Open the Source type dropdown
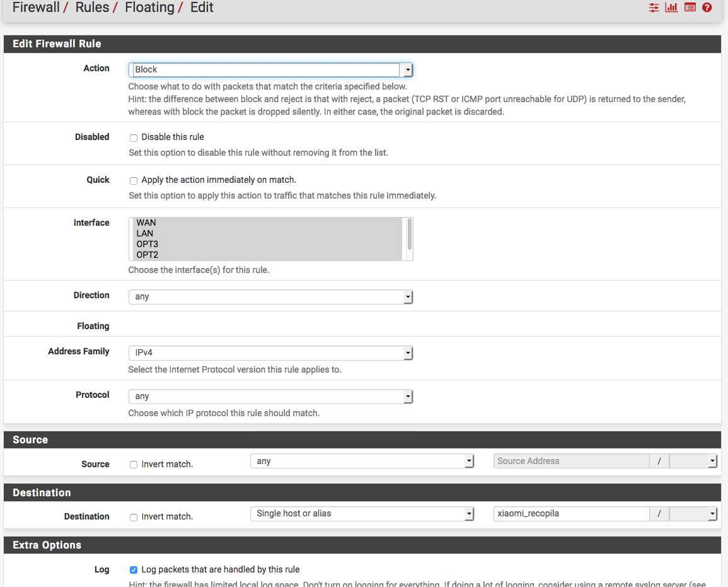The image size is (728, 587). [362, 462]
